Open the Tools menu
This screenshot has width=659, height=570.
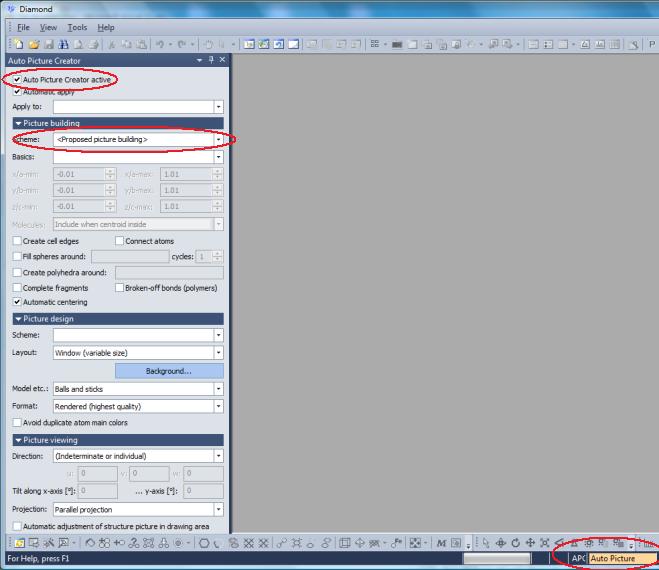(77, 27)
